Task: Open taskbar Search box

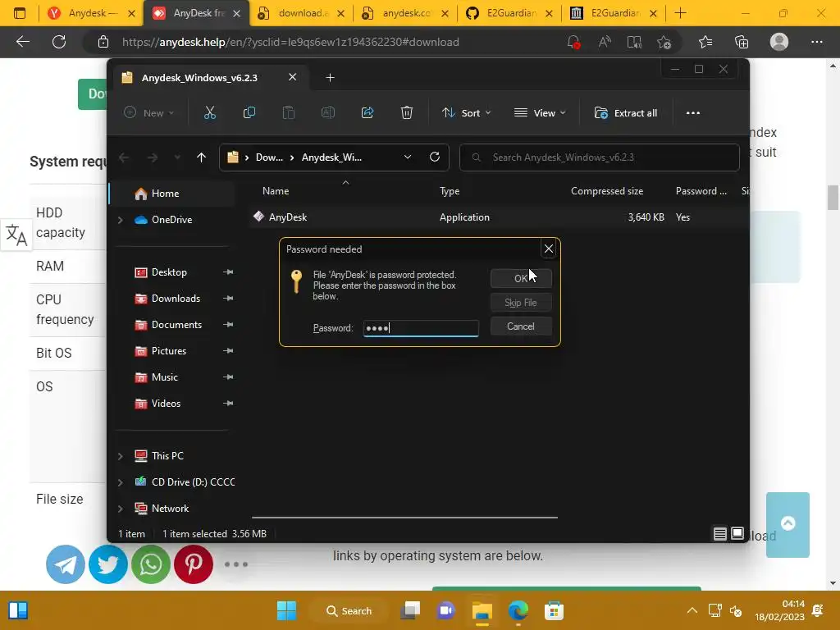Action: 349,610
